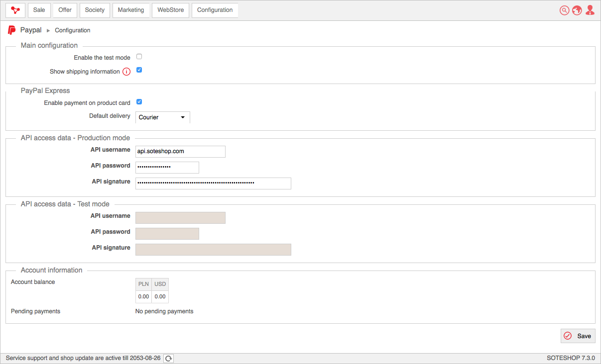The height and width of the screenshot is (364, 601).
Task: Toggle Enable the test mode checkbox
Action: pos(139,57)
